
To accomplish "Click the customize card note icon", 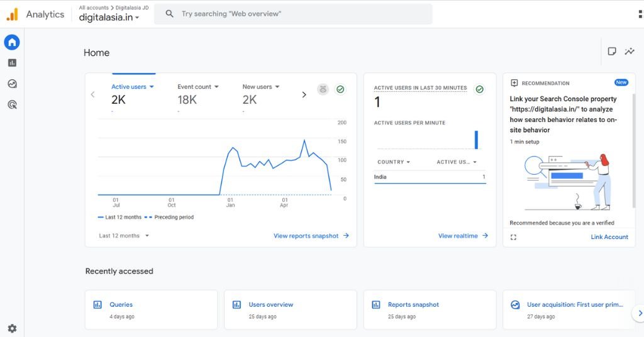I will pyautogui.click(x=611, y=52).
